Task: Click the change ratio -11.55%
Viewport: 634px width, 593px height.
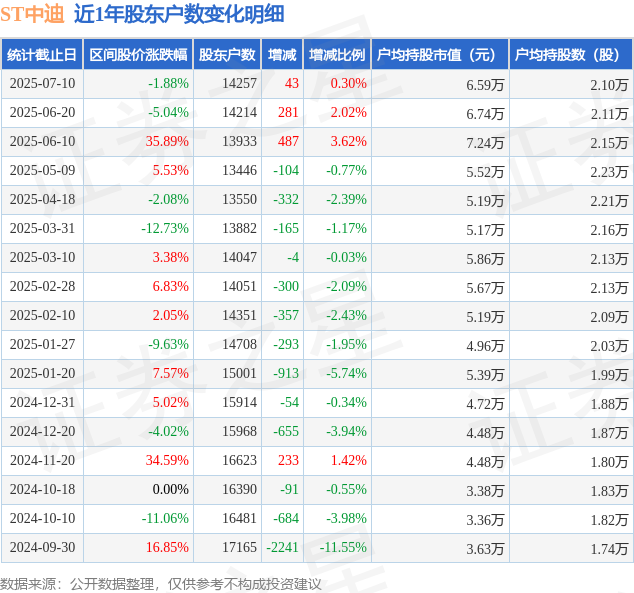Action: 343,547
